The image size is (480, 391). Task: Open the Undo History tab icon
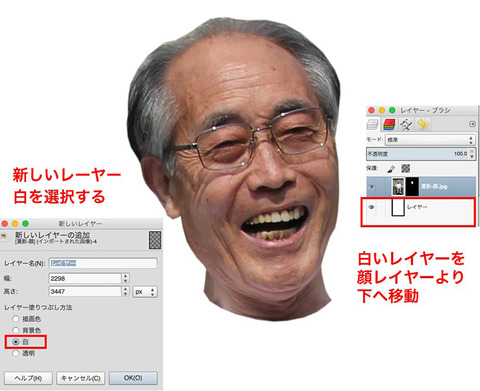[423, 124]
